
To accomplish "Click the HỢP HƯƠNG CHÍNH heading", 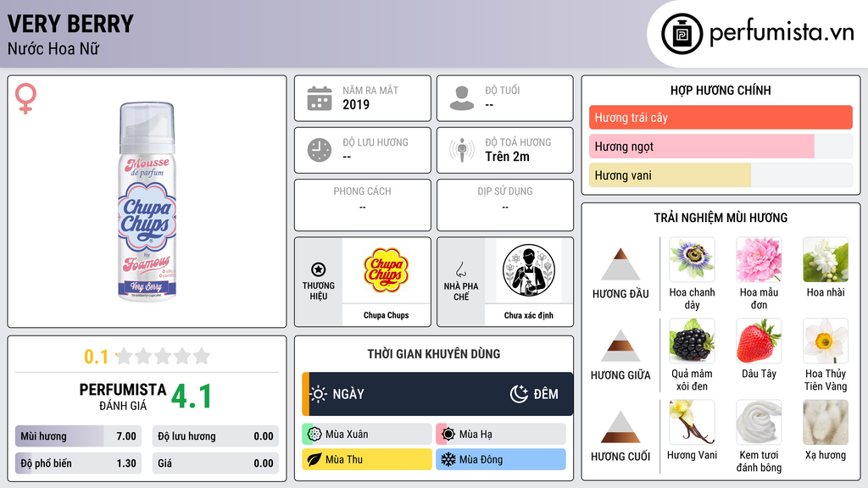I will (x=721, y=90).
